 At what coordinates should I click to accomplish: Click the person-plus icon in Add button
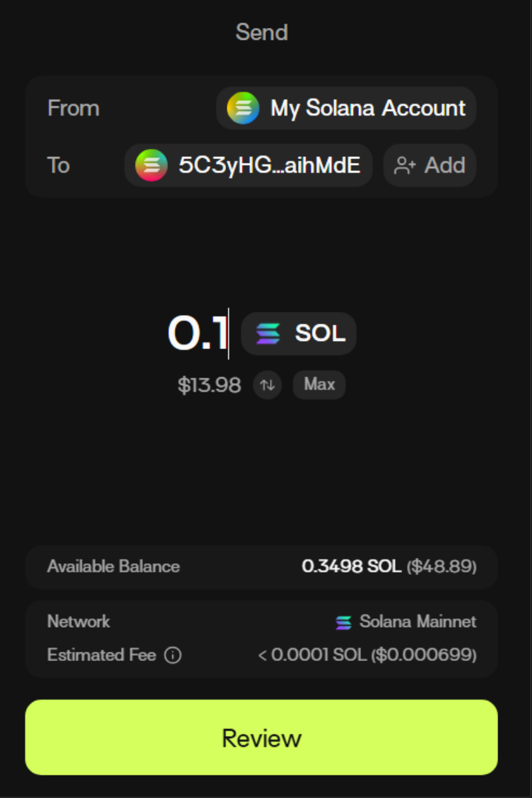point(405,166)
